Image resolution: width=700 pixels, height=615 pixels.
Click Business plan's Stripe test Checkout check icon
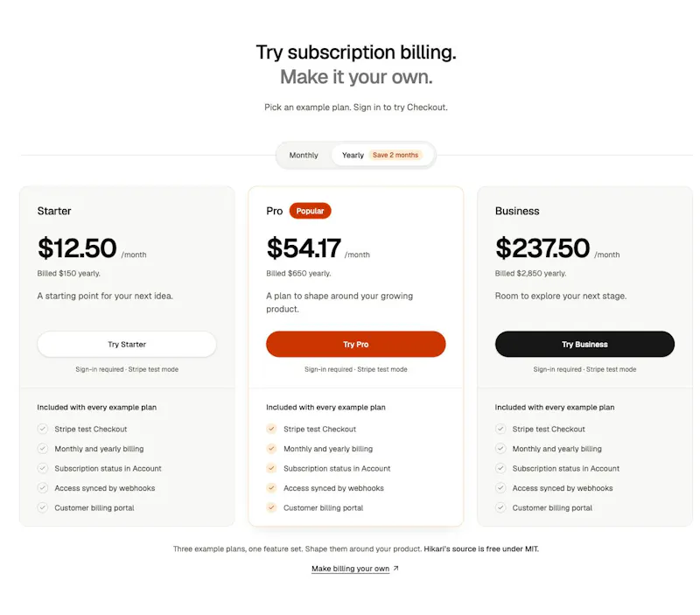pos(500,429)
